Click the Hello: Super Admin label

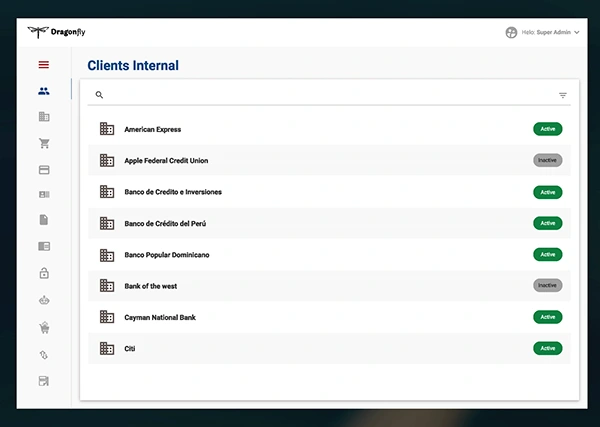point(546,33)
